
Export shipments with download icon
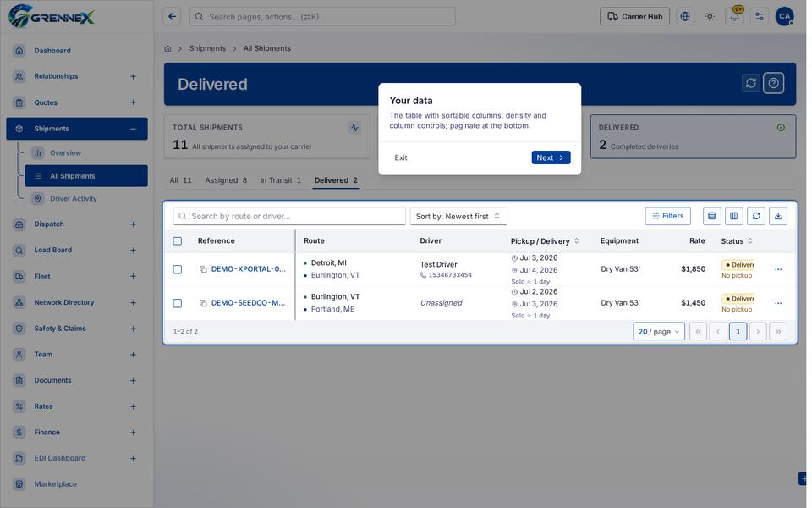(778, 216)
